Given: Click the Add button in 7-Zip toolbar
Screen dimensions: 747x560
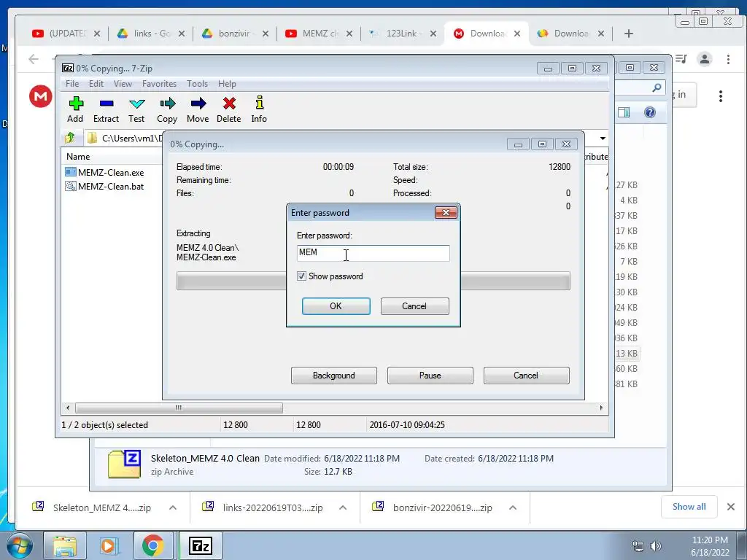Looking at the screenshot, I should (75, 110).
